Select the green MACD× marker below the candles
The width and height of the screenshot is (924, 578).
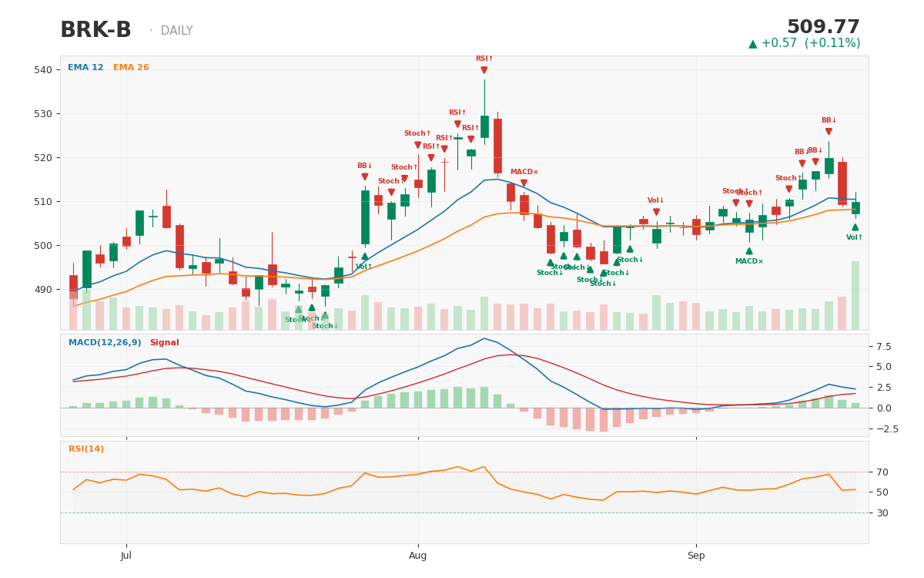[x=749, y=250]
